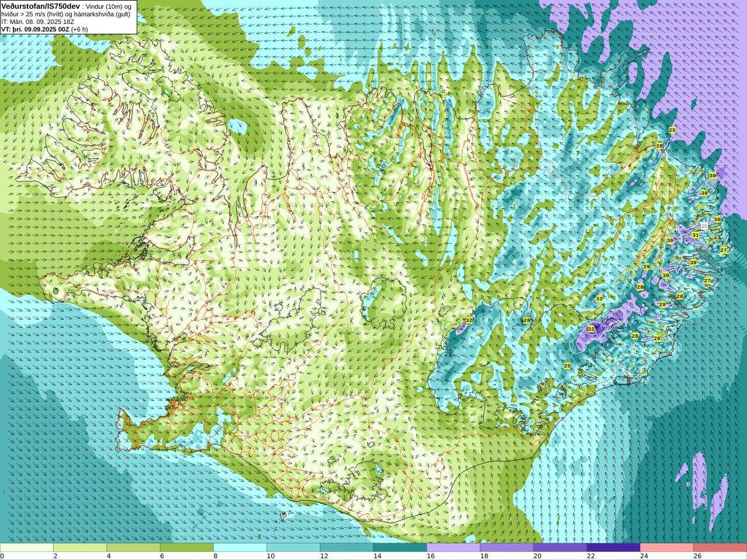Click the legend scale value 10
This screenshot has height=560, width=747.
click(270, 556)
